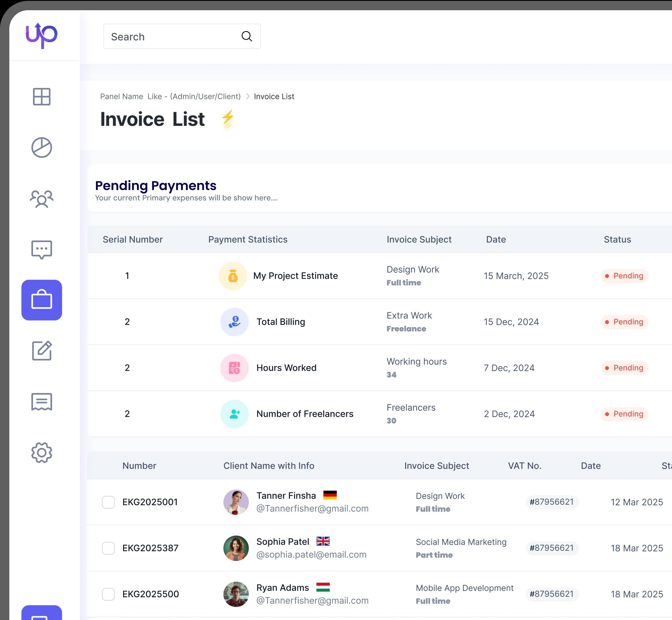The width and height of the screenshot is (672, 620).
Task: Tick the checkbox for invoice EKG2025387
Action: coord(108,548)
